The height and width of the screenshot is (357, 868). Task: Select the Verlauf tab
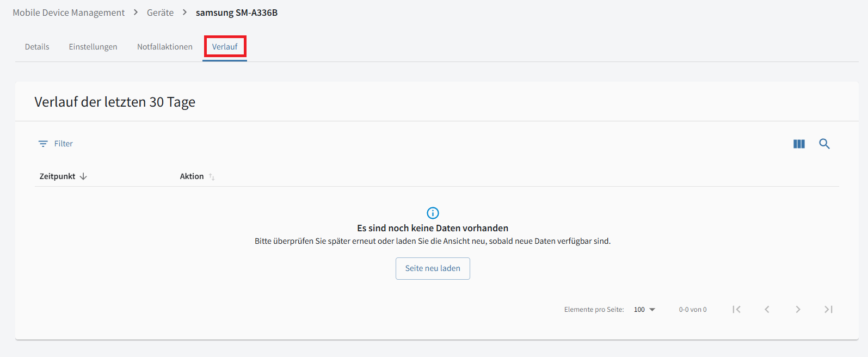point(225,47)
